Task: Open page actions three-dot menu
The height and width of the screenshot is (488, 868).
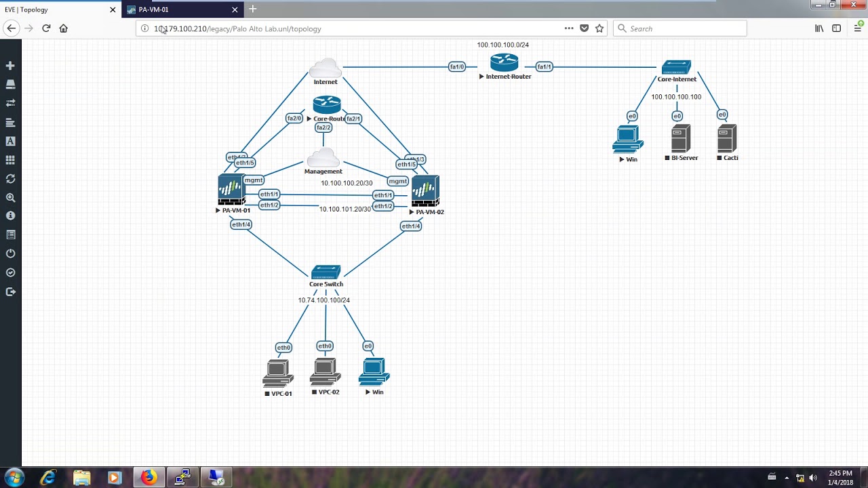Action: [569, 28]
